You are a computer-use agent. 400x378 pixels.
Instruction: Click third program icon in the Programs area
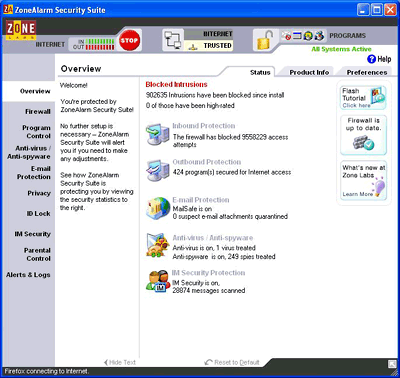click(308, 35)
